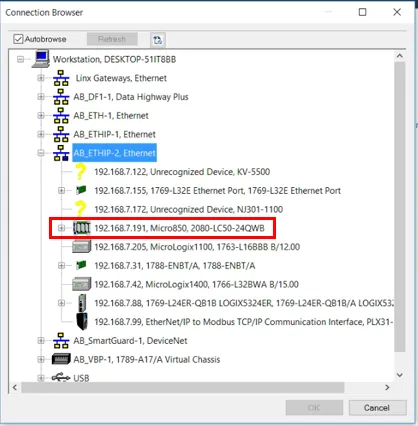This screenshot has height=426, width=418.
Task: Select the highlighted AB_ETHIP-2, Ethernet
Action: 114,153
